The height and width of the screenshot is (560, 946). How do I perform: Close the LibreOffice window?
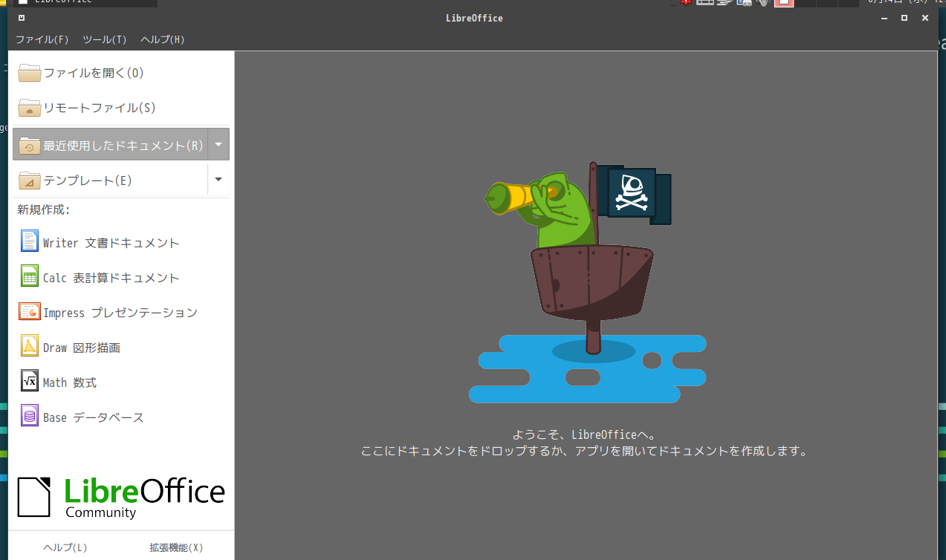[925, 18]
